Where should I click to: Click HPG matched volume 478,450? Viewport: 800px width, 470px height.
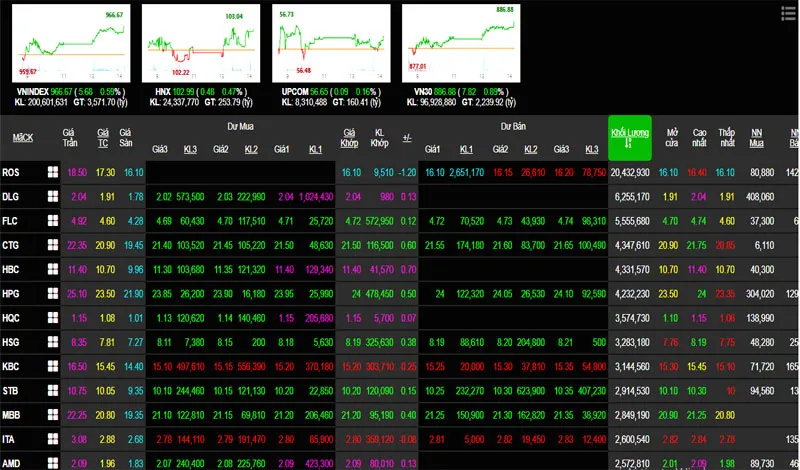pyautogui.click(x=380, y=293)
